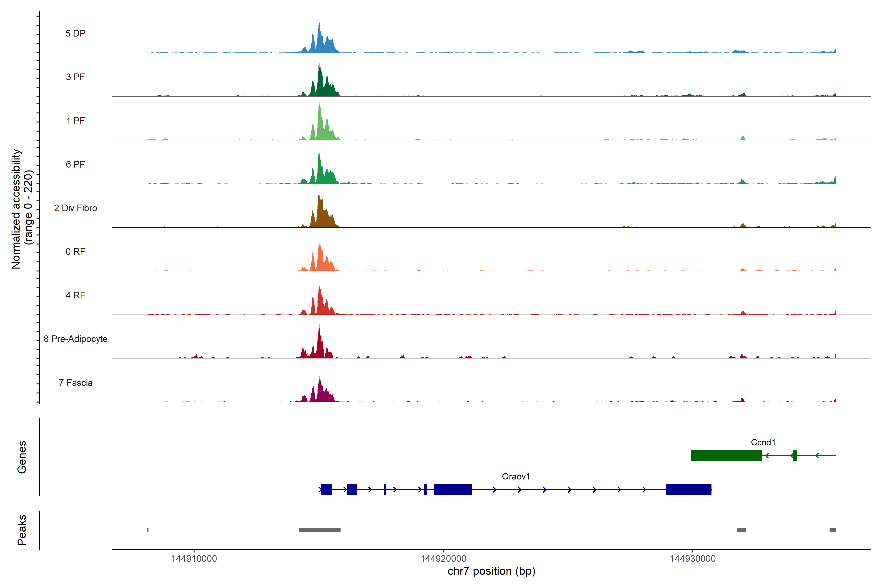Click the 144920000 axis tick label
882x588 pixels.
443,559
